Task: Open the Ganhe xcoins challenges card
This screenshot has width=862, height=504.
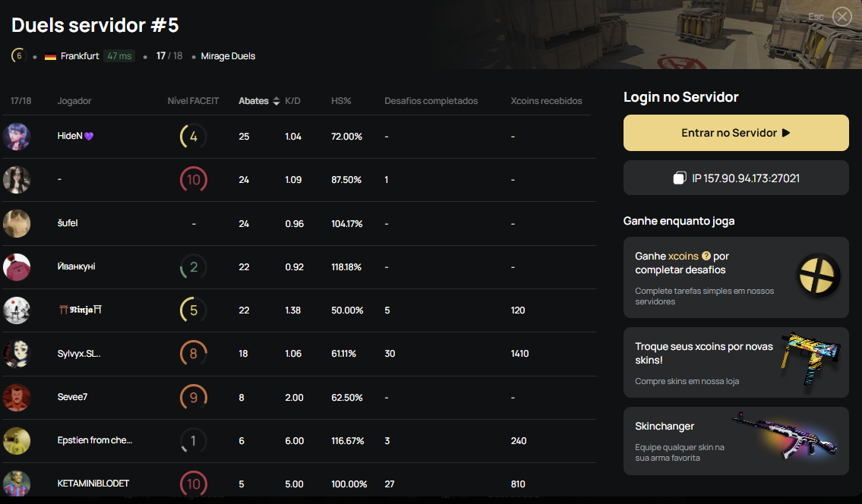Action: click(735, 277)
